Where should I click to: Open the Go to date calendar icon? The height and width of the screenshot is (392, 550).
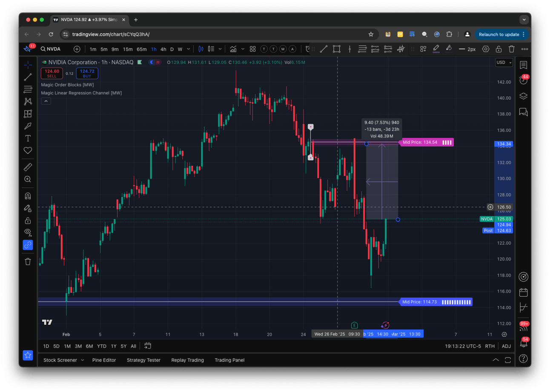pos(148,346)
